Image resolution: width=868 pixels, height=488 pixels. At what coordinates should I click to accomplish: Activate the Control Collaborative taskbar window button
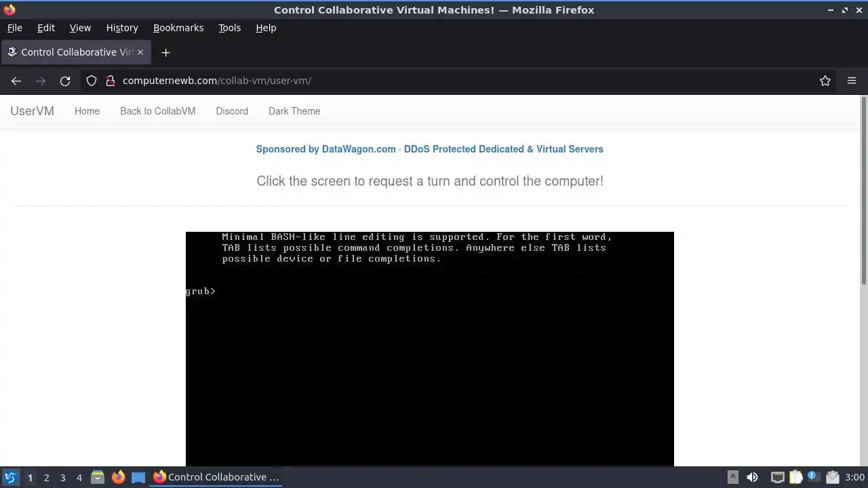[216, 477]
